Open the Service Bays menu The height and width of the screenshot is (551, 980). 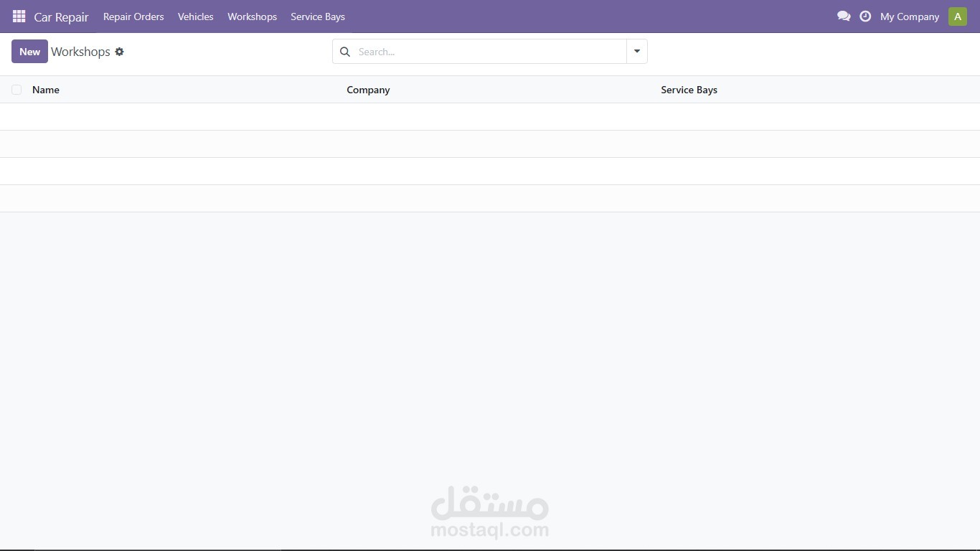click(318, 17)
